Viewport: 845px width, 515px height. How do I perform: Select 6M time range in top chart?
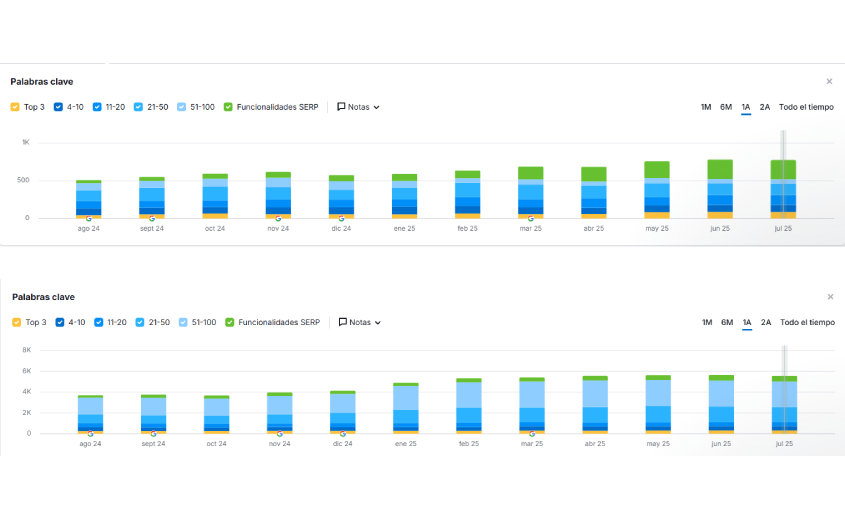pos(726,107)
